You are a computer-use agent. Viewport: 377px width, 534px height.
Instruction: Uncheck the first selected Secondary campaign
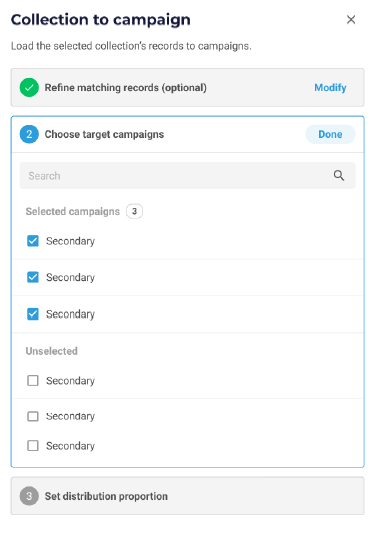(x=33, y=241)
